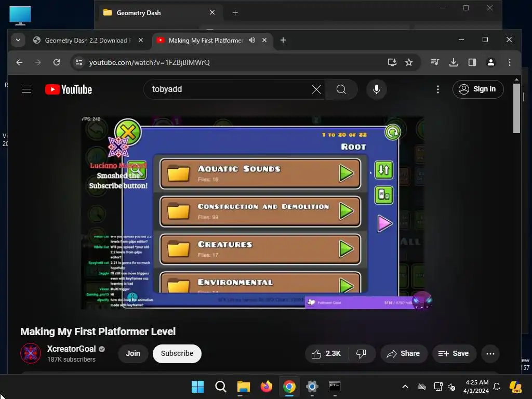Open Chrome's three-dot menu
532x399 pixels.
point(509,62)
